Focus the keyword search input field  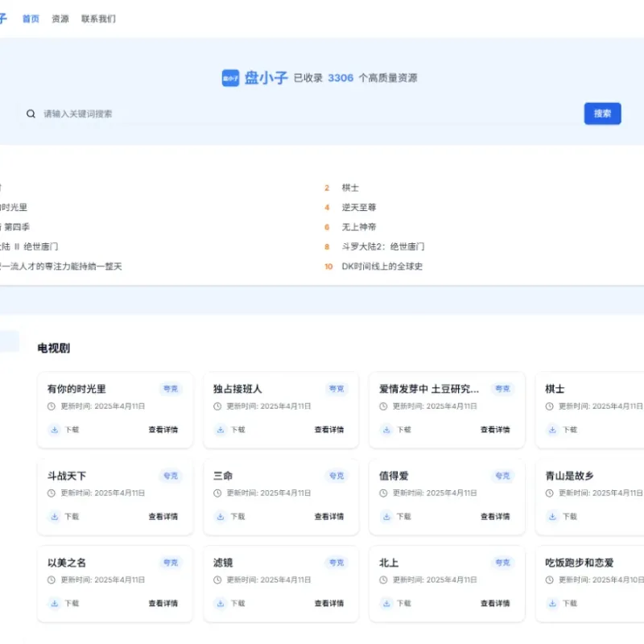click(x=299, y=114)
